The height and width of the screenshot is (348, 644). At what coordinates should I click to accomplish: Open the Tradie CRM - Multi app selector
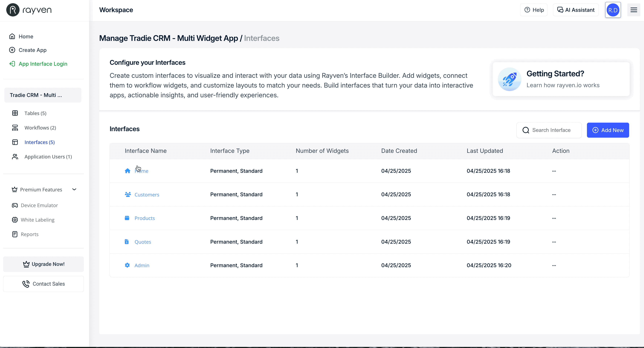pos(43,95)
